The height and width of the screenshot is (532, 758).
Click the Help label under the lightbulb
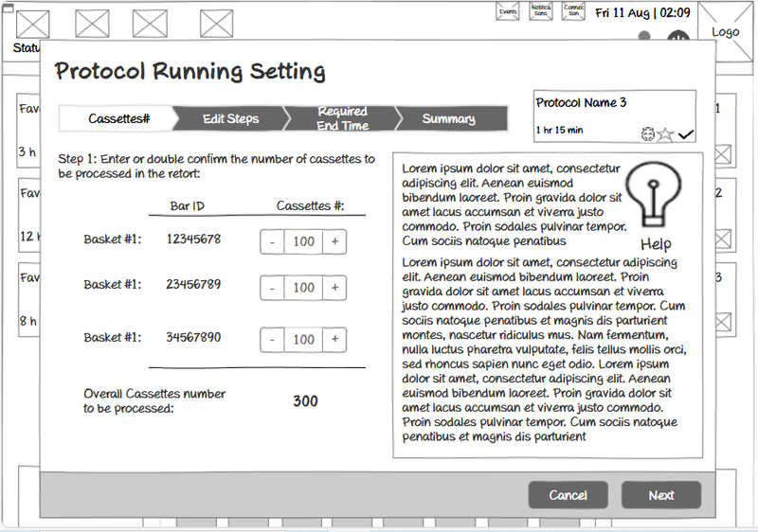[x=656, y=244]
